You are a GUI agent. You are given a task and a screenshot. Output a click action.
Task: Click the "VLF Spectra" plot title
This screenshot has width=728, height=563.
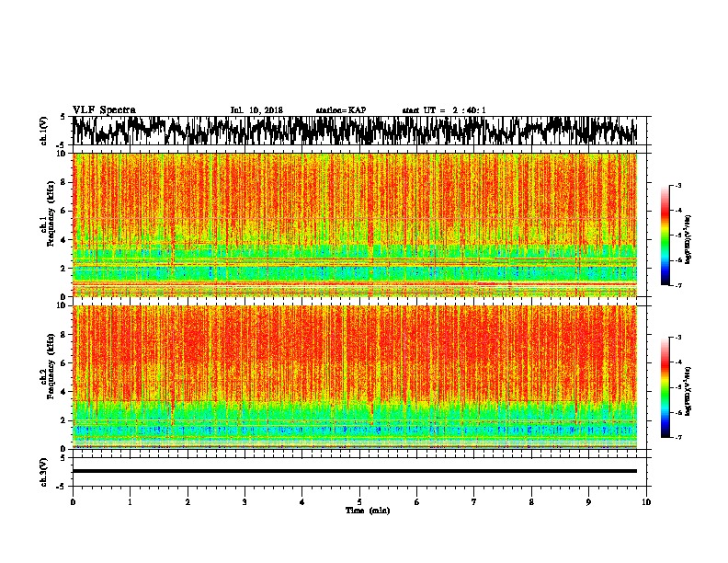click(104, 110)
